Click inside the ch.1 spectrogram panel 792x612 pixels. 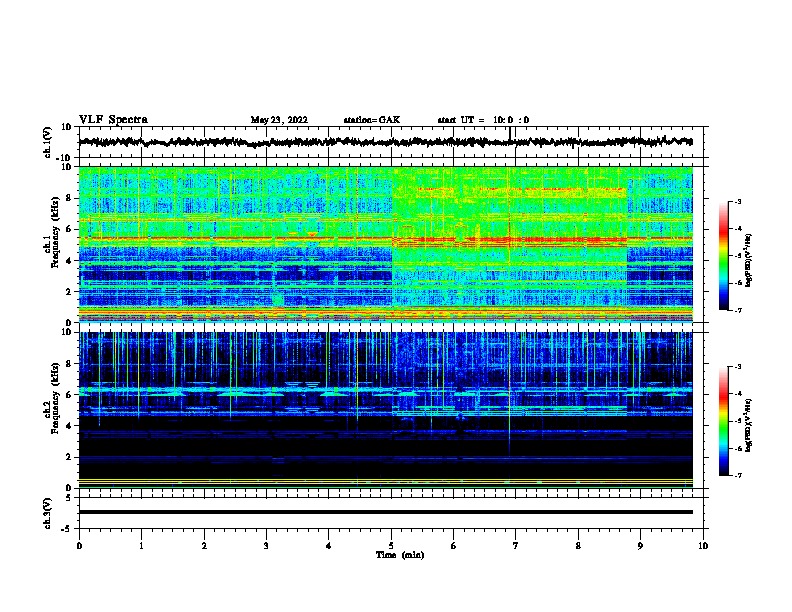385,244
